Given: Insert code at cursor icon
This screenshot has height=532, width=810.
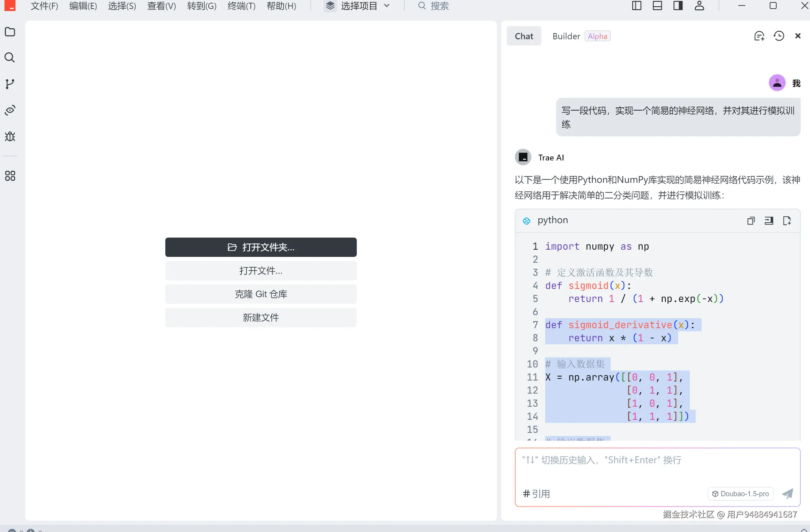Looking at the screenshot, I should pyautogui.click(x=769, y=221).
